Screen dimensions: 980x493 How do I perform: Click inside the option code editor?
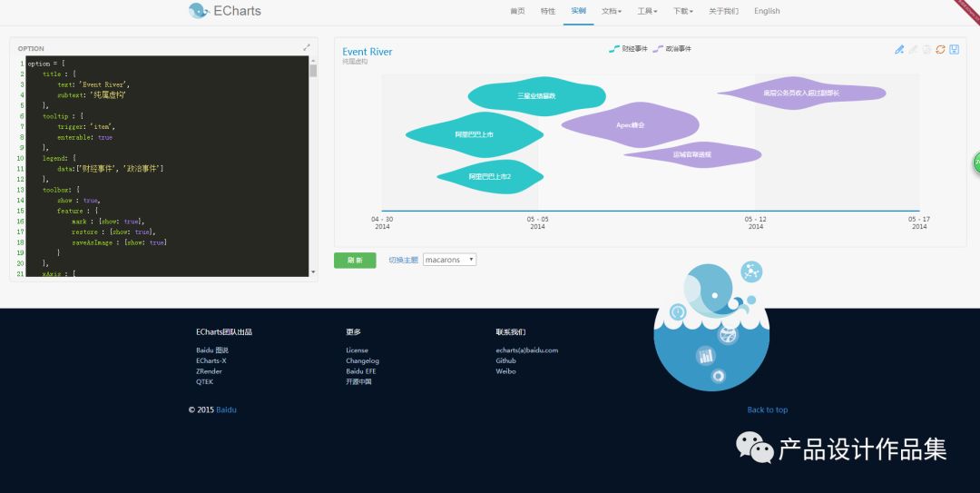click(x=167, y=166)
